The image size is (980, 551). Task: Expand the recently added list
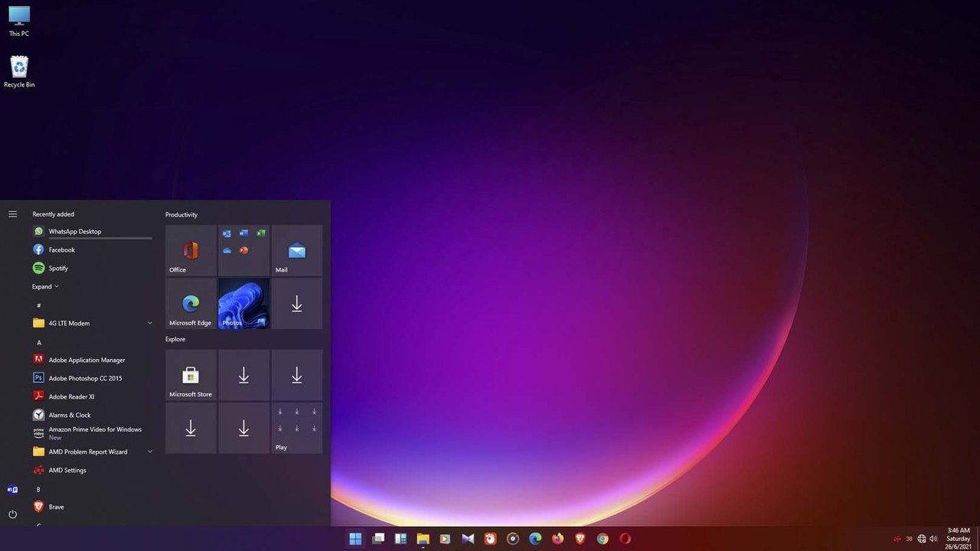tap(45, 286)
